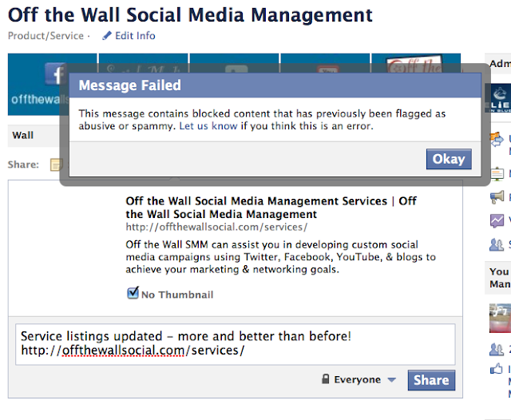Click the purple insights graph icon
The height and width of the screenshot is (420, 511).
click(497, 221)
